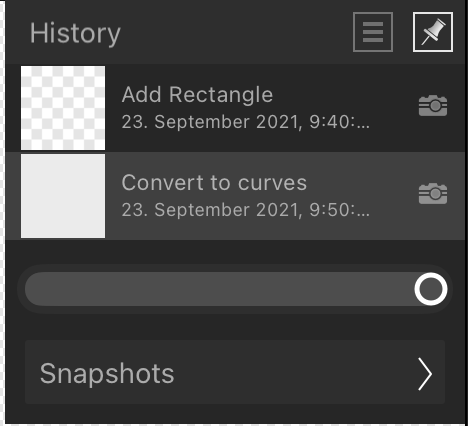Click the Snapshots label text
This screenshot has height=426, width=468.
coord(107,374)
